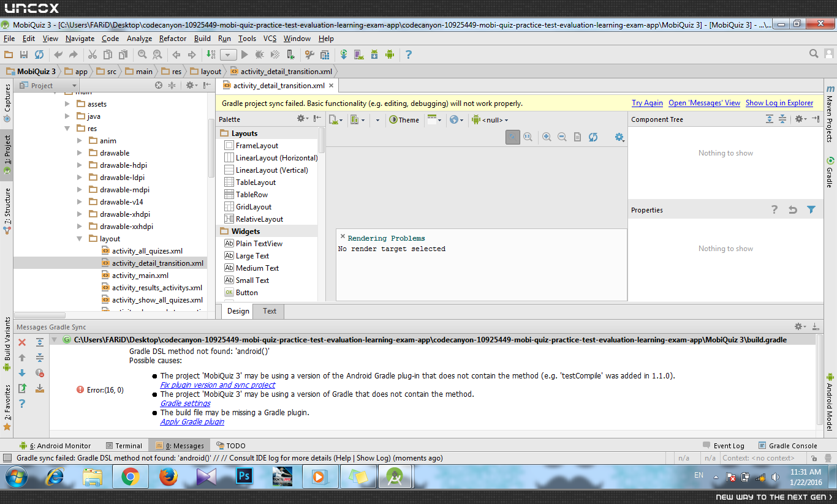Image resolution: width=837 pixels, height=504 pixels.
Task: Open the Build menu
Action: [202, 39]
